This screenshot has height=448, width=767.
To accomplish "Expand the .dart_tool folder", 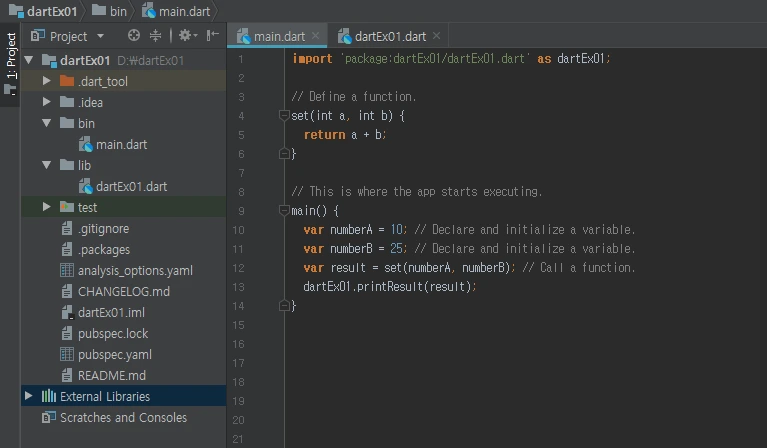I will coord(47,81).
